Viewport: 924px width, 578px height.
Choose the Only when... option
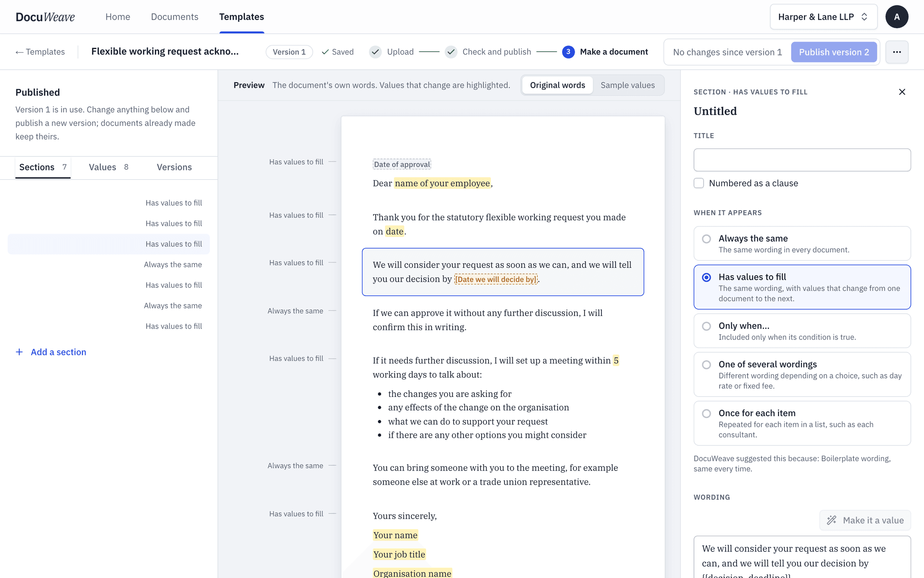click(802, 331)
